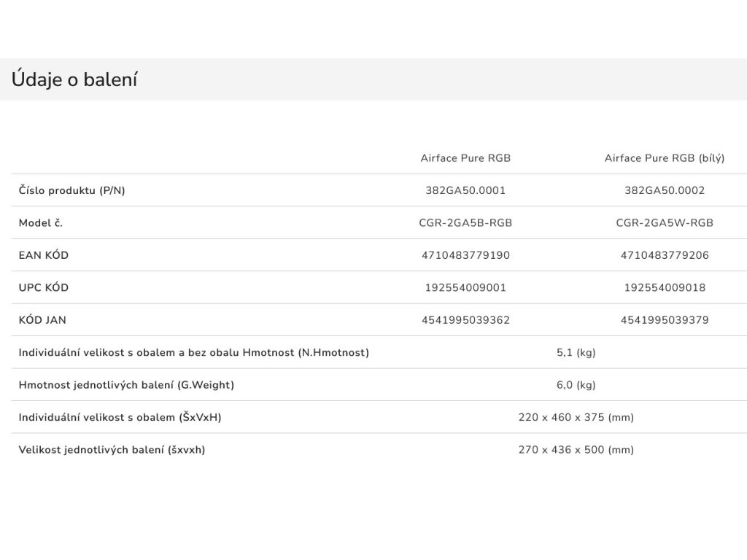Click EAN code 4710483779206

[665, 255]
